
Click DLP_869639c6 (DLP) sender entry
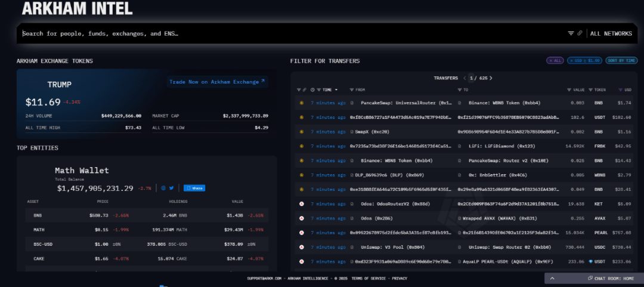point(389,175)
